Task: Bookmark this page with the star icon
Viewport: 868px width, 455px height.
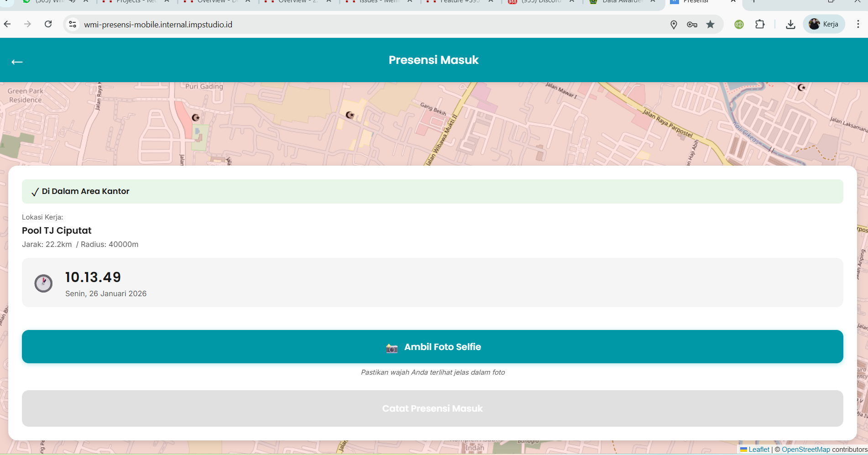Action: point(710,25)
